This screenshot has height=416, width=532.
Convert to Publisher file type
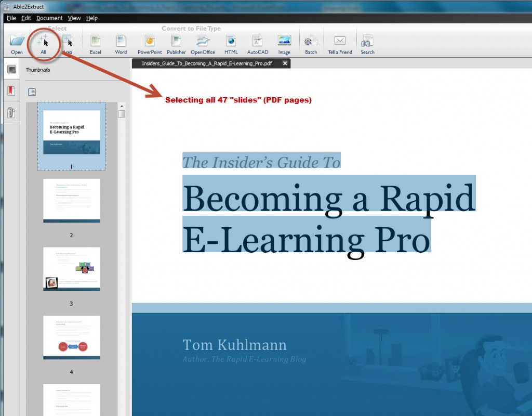[x=176, y=45]
